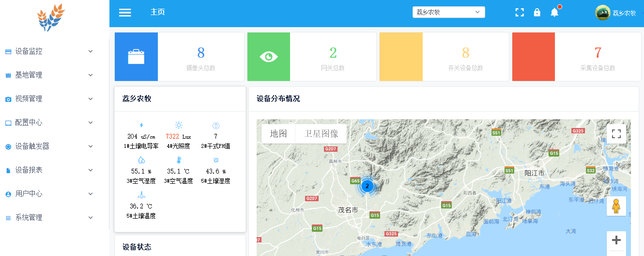The width and height of the screenshot is (644, 256).
Task: Click the blue cluster marker showing 2
Action: [367, 186]
